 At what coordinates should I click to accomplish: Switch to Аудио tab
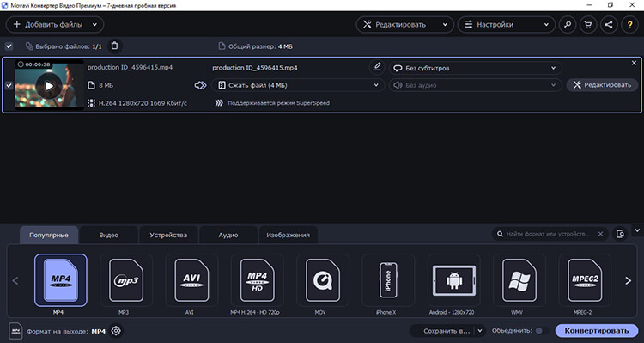click(x=228, y=236)
